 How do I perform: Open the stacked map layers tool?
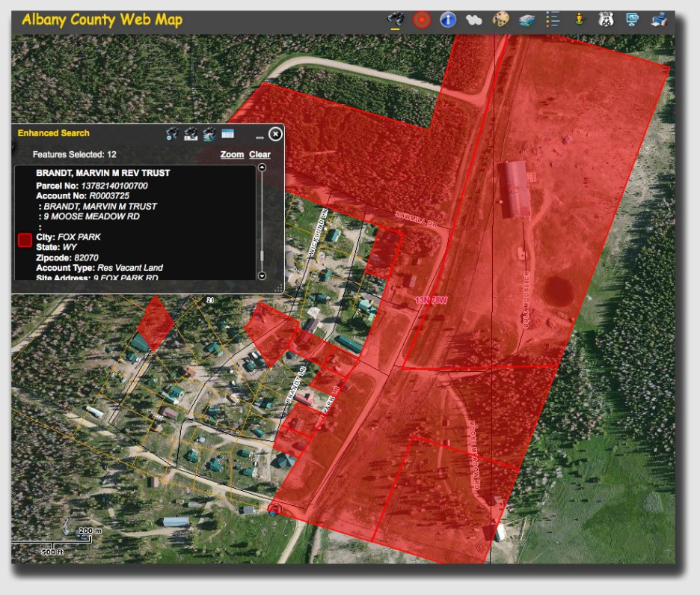(527, 20)
